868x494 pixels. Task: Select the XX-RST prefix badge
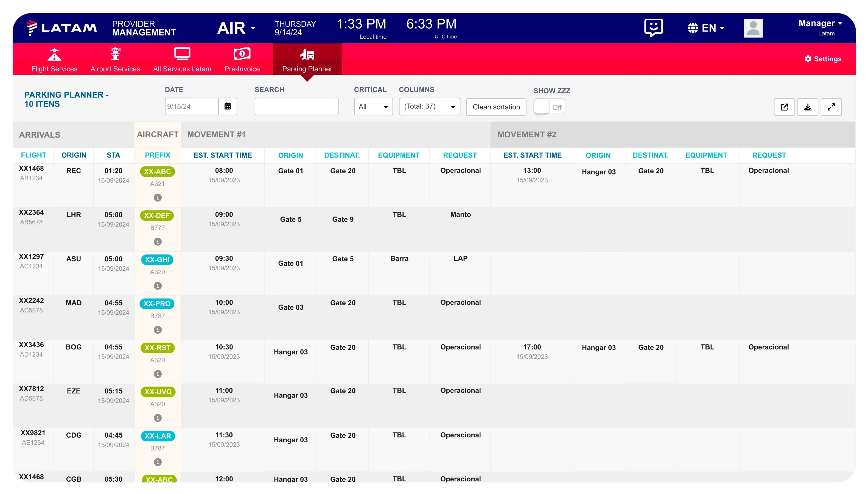[x=158, y=348]
